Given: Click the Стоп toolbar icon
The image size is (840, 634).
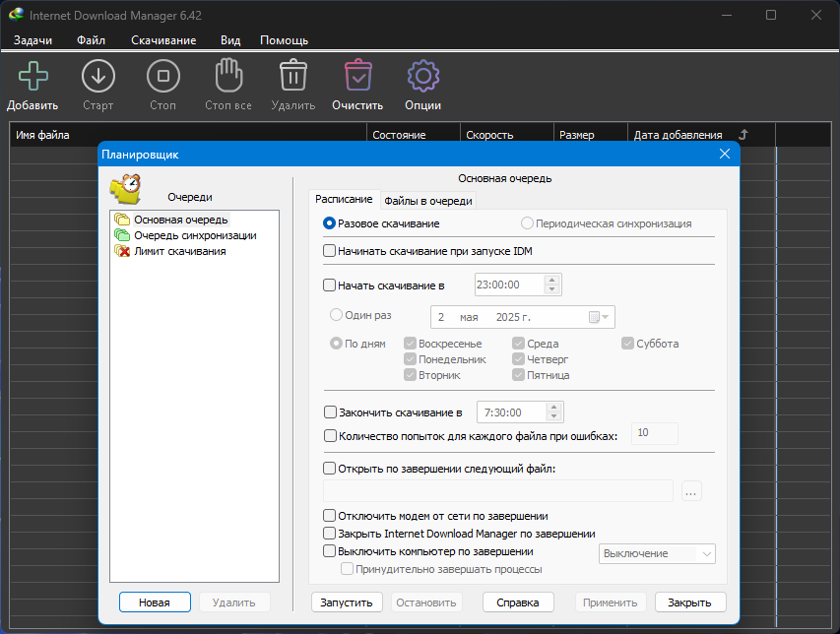Looking at the screenshot, I should pyautogui.click(x=162, y=76).
